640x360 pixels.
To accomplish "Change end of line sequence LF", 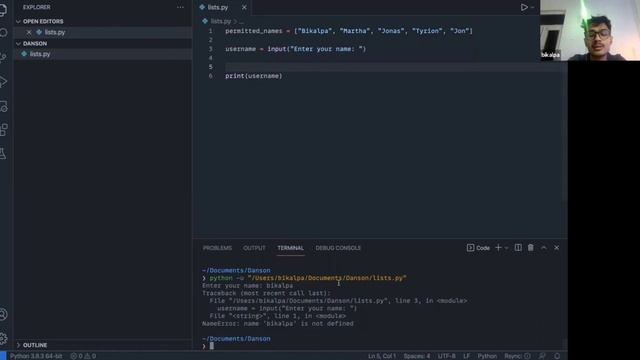I will (x=467, y=356).
